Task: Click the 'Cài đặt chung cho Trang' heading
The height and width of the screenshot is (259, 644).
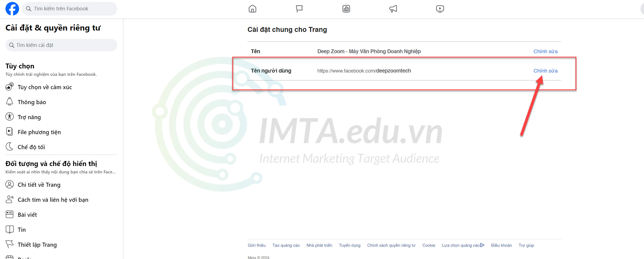Action: (x=287, y=29)
